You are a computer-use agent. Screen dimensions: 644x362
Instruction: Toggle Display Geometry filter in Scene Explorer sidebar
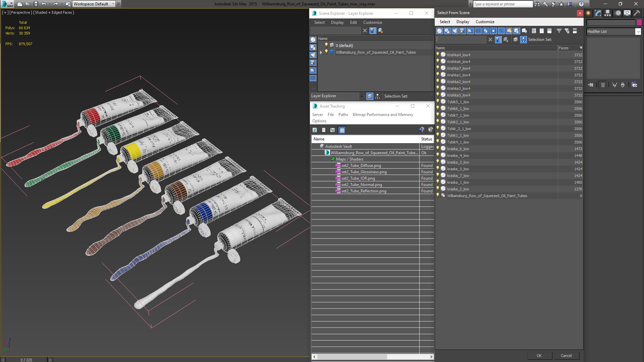click(313, 40)
